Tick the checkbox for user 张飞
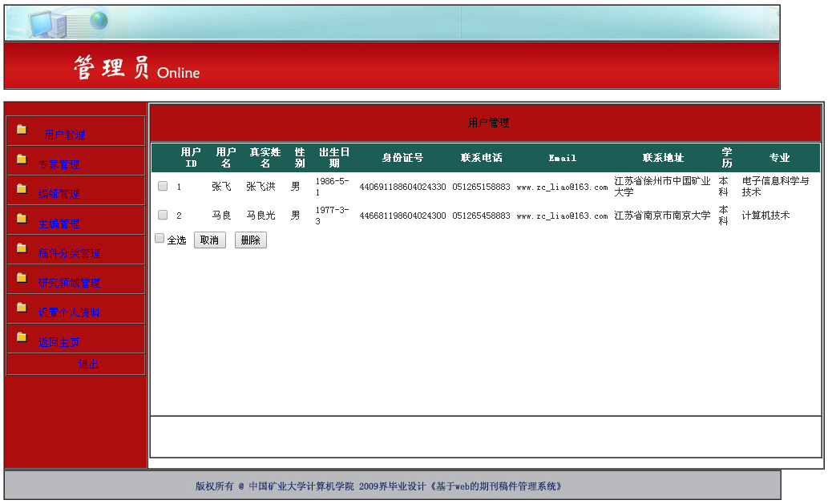Image resolution: width=828 pixels, height=504 pixels. coord(163,186)
